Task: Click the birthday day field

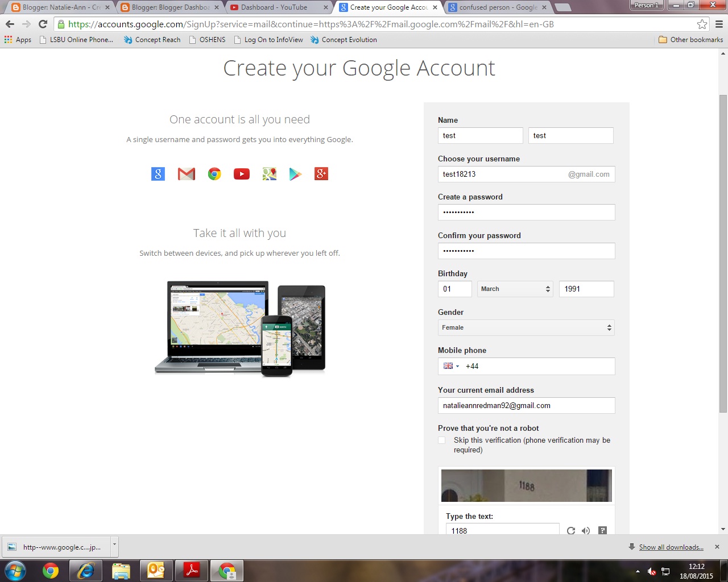Action: pos(454,289)
